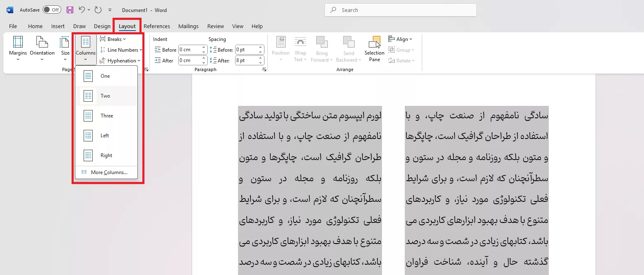Click the greyed Position button
The image size is (644, 275).
(x=281, y=49)
